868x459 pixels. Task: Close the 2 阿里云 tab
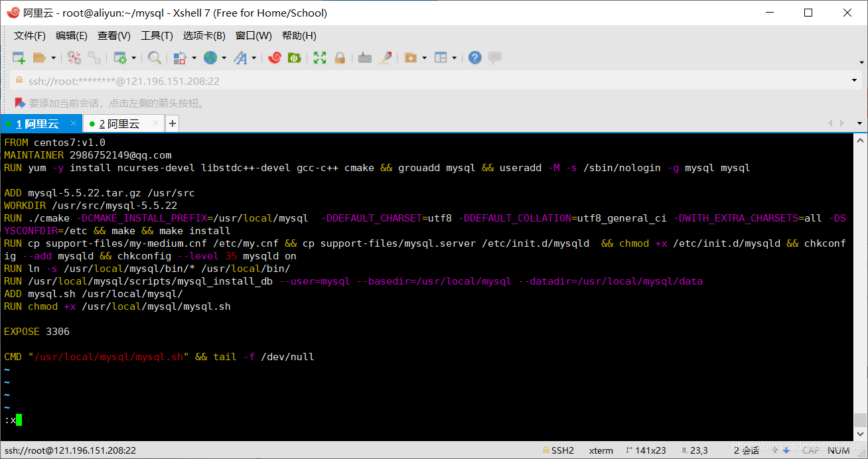click(156, 123)
